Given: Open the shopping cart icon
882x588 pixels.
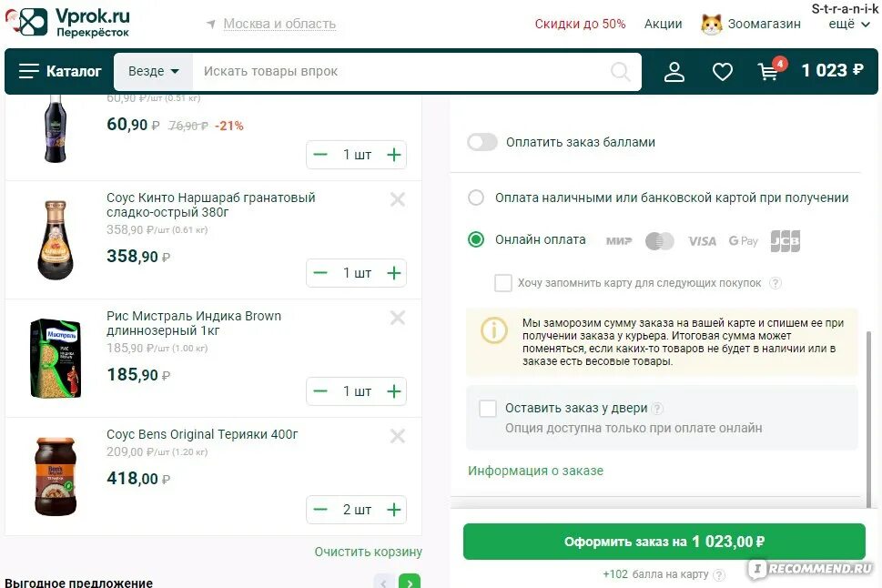Looking at the screenshot, I should [771, 71].
